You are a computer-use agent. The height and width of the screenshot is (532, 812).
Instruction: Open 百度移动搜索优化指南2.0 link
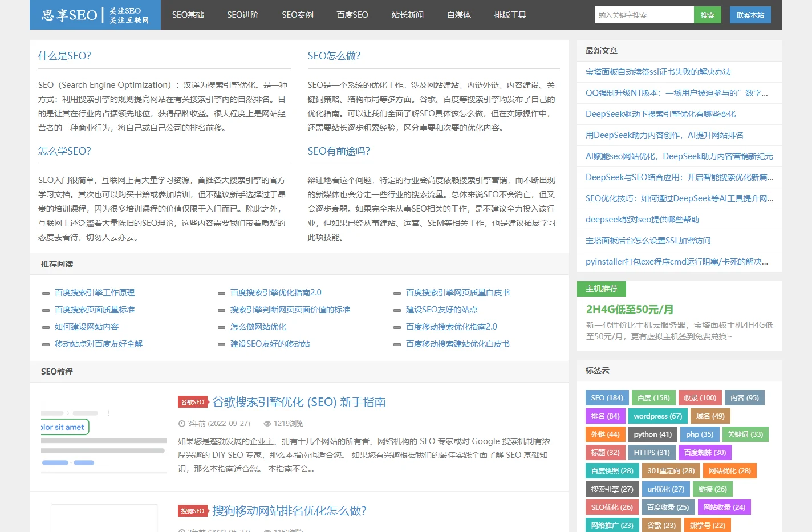pyautogui.click(x=452, y=327)
